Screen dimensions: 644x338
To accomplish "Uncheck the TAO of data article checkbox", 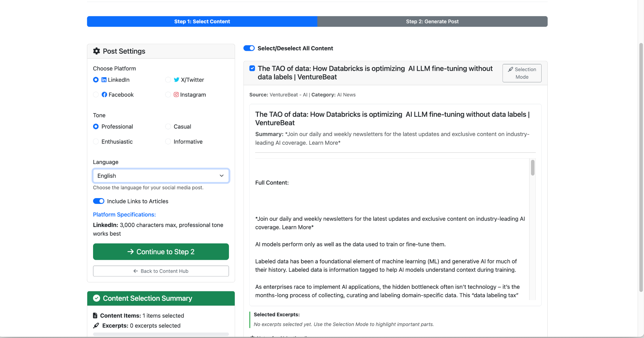I will [x=252, y=68].
